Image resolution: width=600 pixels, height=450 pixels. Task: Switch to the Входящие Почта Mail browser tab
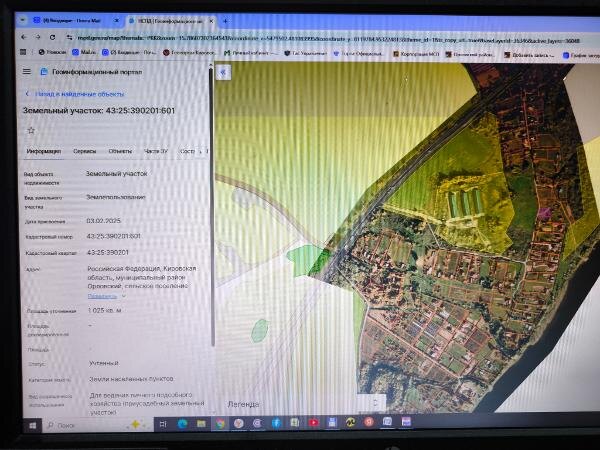(73, 20)
